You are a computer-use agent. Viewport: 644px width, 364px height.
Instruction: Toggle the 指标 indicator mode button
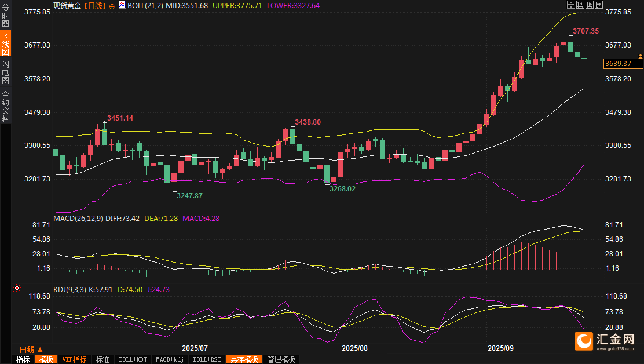(x=23, y=359)
